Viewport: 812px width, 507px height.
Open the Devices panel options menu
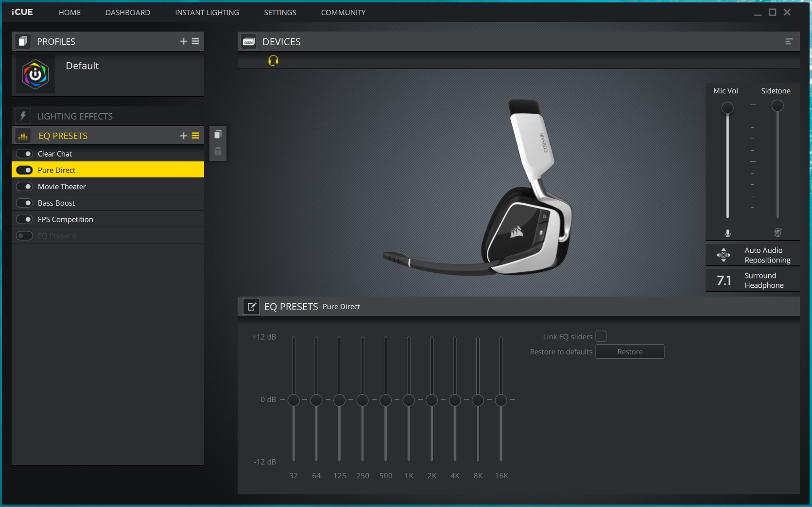[789, 42]
